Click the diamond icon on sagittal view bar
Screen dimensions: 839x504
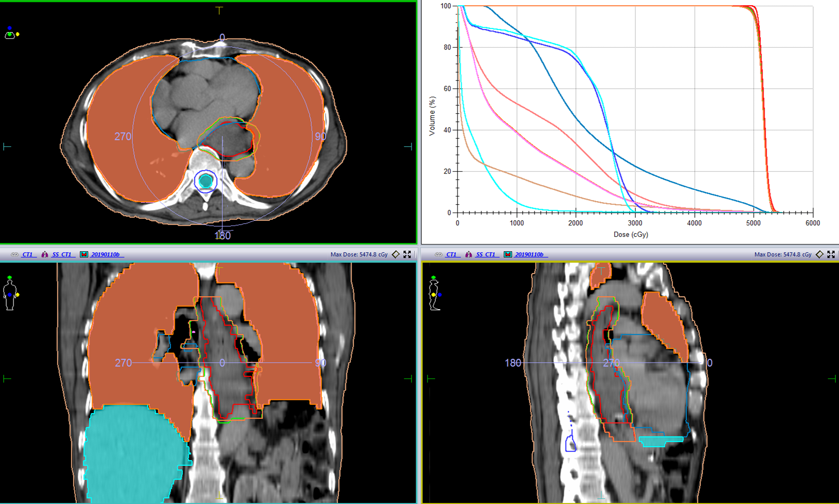[819, 254]
